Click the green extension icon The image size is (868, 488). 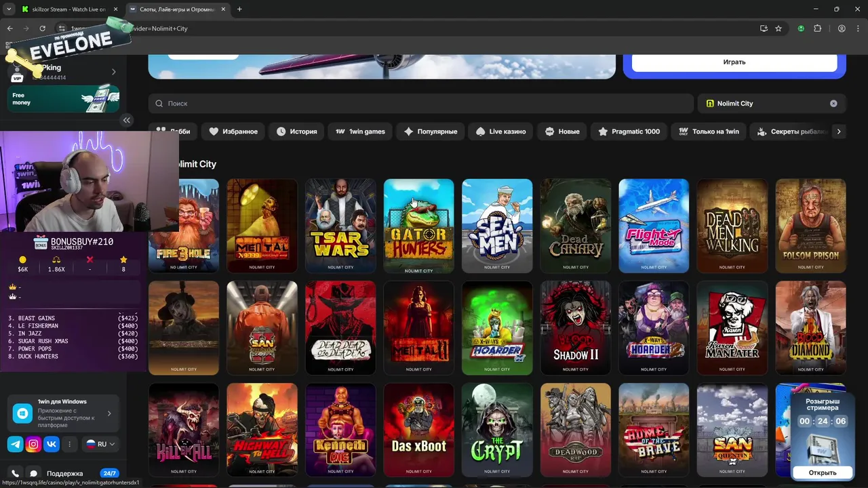pyautogui.click(x=801, y=28)
